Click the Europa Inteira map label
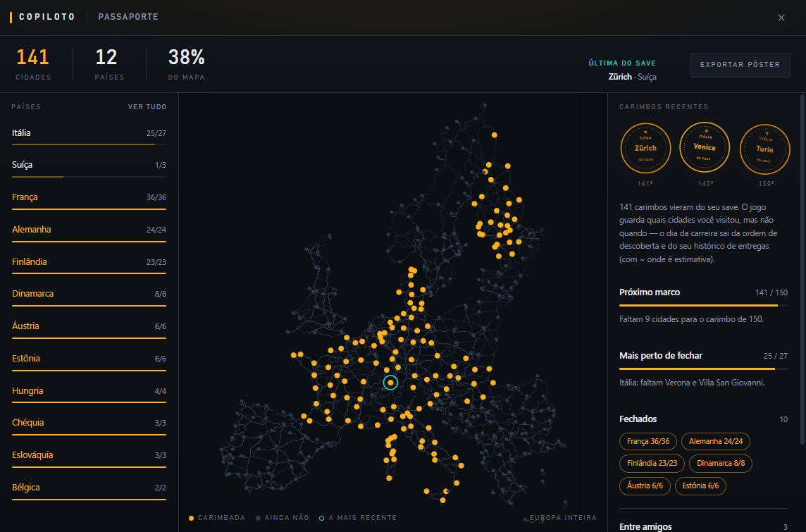The image size is (806, 532). tap(564, 518)
